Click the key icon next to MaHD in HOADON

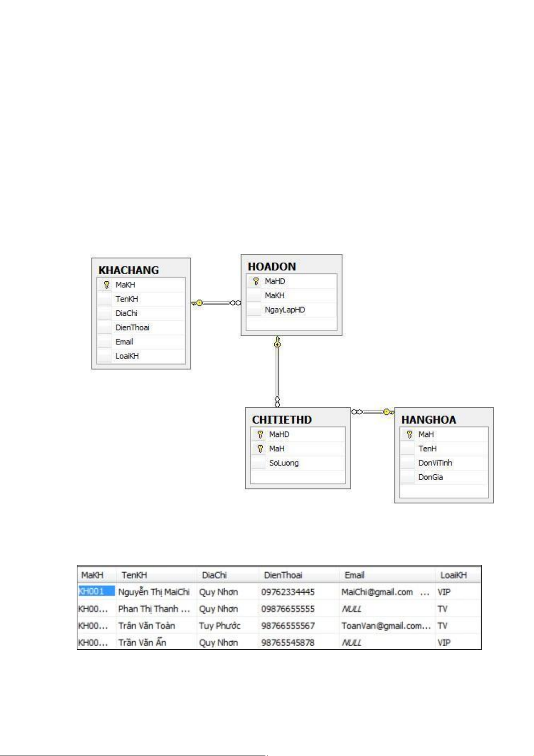pyautogui.click(x=256, y=281)
